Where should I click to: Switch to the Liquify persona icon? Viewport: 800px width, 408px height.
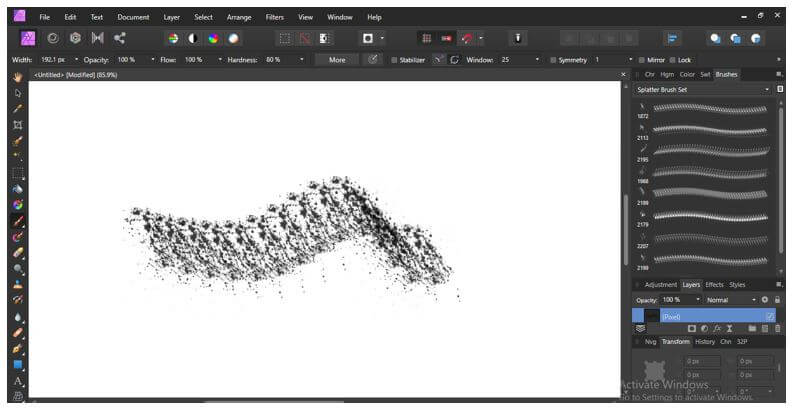(53, 38)
